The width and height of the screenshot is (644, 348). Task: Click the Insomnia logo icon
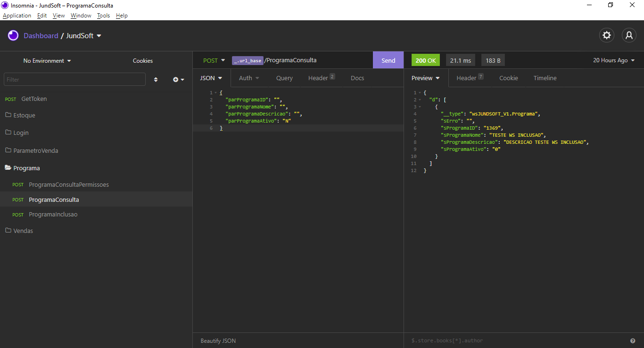[13, 36]
